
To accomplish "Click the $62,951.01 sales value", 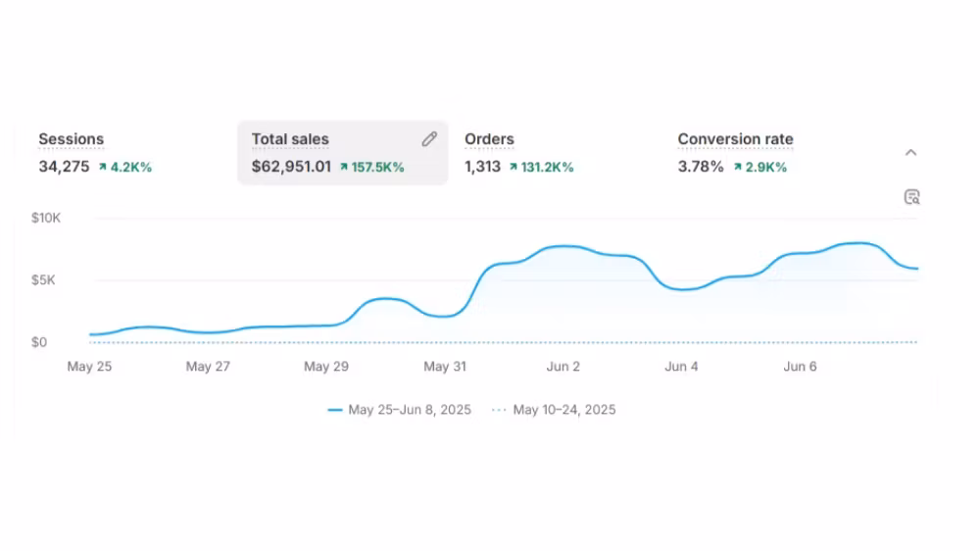I will [x=291, y=167].
